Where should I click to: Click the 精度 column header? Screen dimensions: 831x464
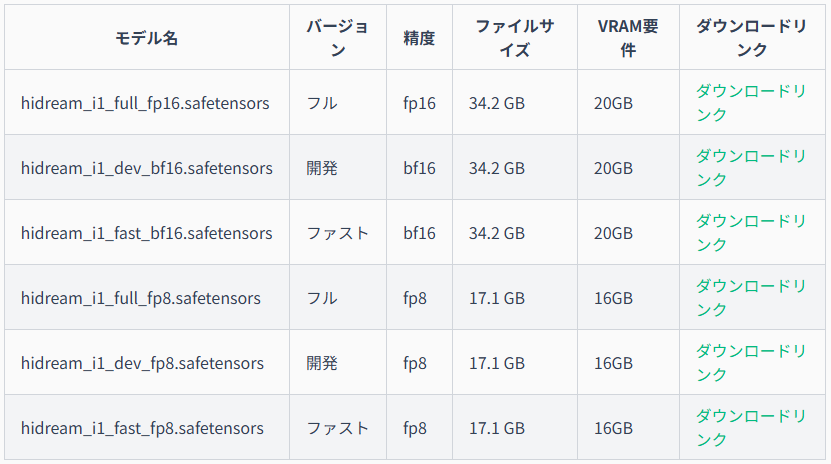pos(419,38)
